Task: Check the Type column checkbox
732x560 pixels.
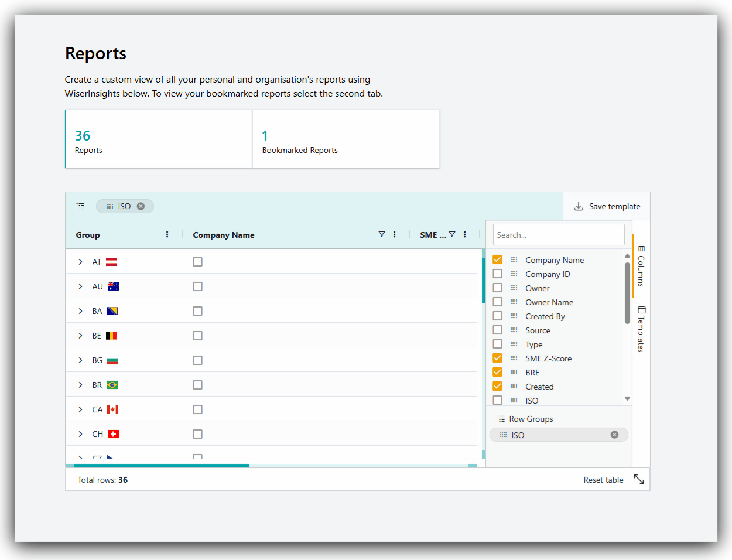Action: tap(497, 344)
